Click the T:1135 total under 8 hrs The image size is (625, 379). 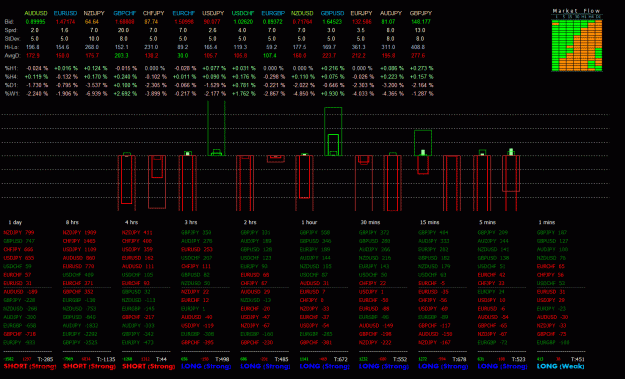click(x=106, y=359)
